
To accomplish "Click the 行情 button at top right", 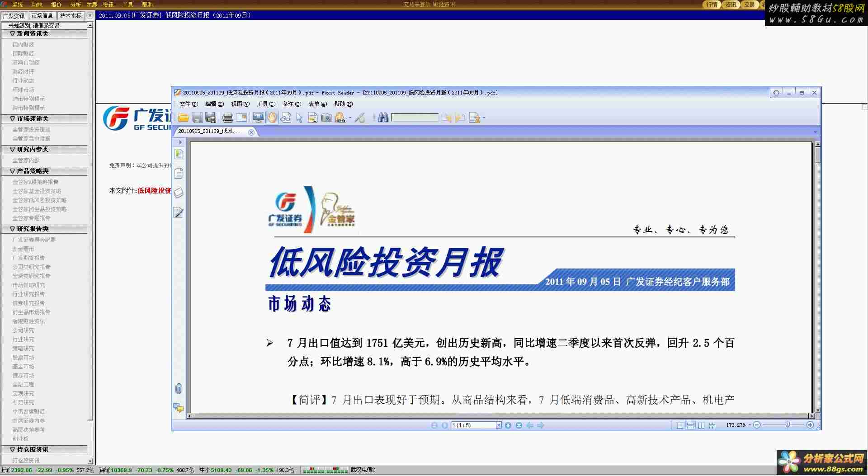I will (x=712, y=5).
